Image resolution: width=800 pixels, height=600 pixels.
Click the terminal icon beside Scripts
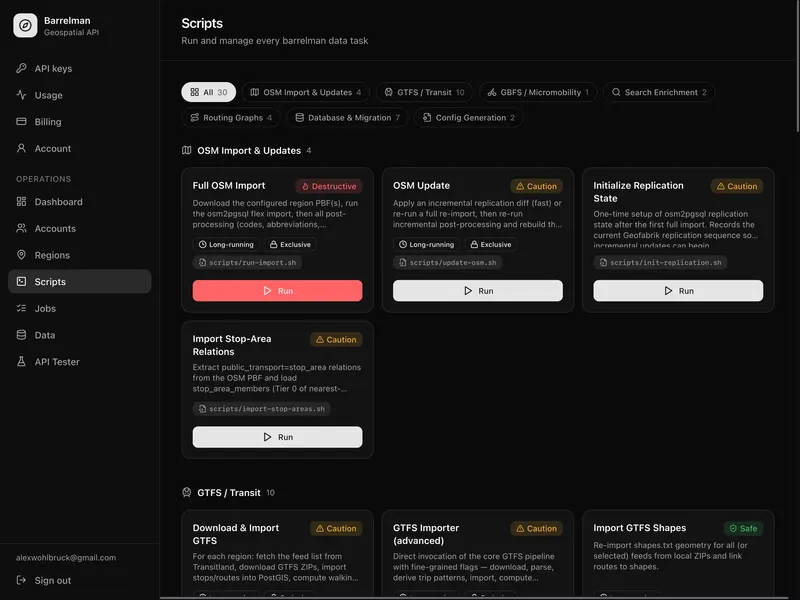[x=21, y=281]
